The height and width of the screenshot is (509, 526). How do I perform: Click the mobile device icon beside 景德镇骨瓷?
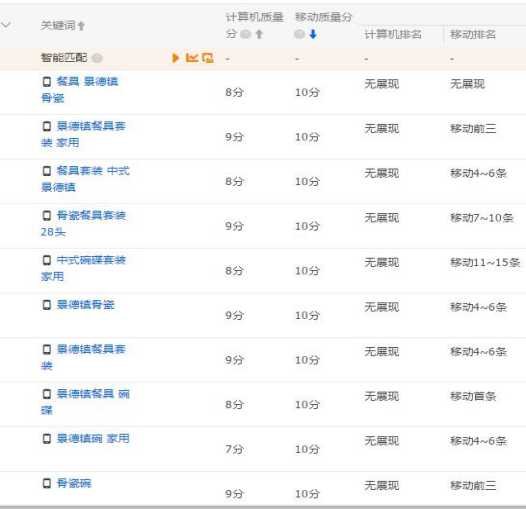pyautogui.click(x=47, y=305)
